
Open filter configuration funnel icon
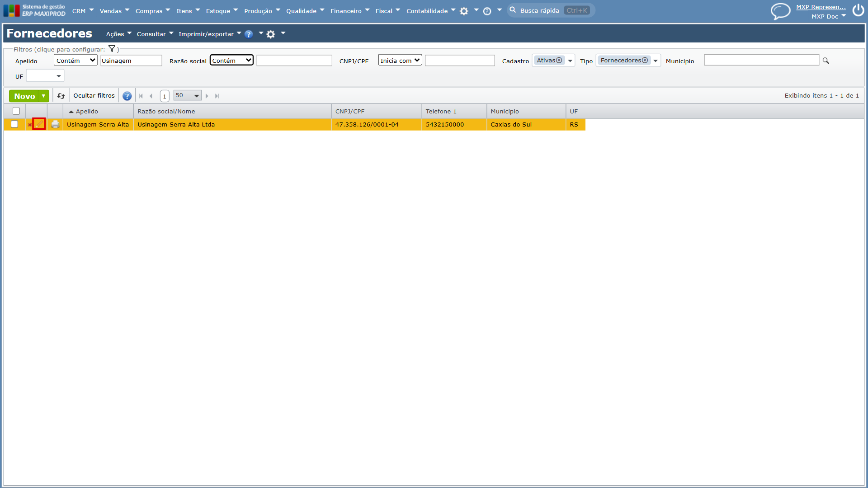[112, 49]
